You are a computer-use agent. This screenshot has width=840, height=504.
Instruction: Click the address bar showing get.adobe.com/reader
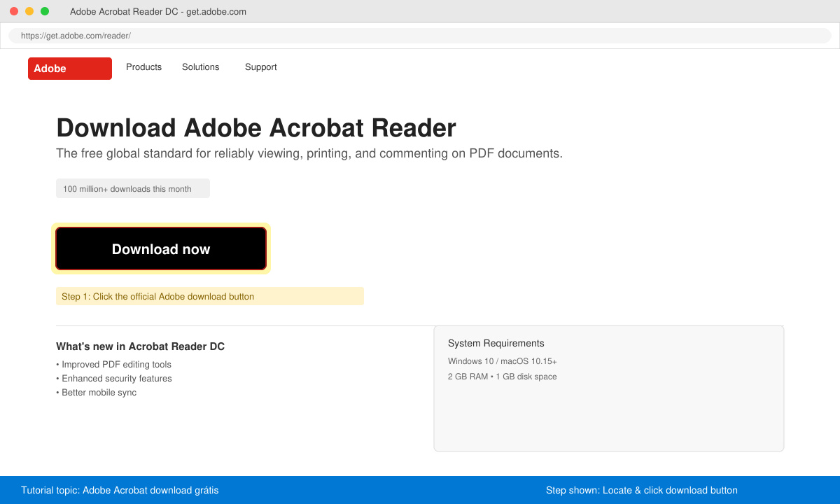420,36
